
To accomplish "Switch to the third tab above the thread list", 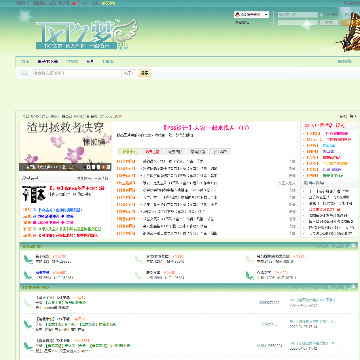I will point(174,152).
